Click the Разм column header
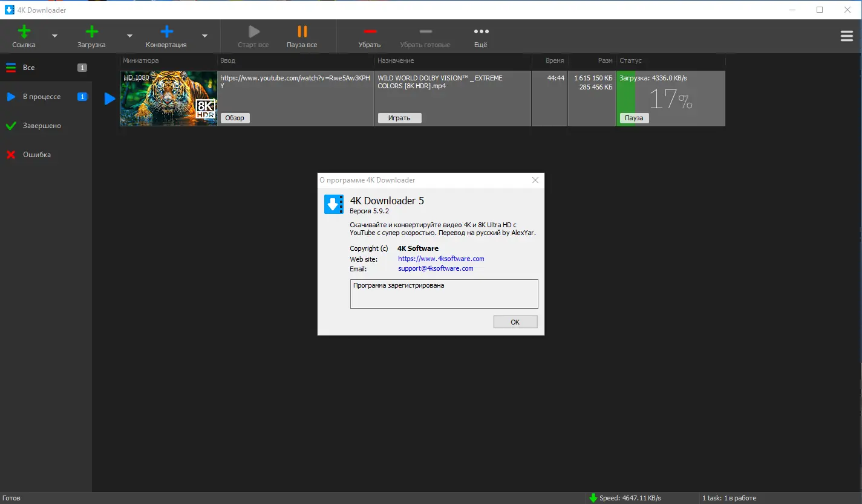The image size is (862, 504). coord(606,60)
